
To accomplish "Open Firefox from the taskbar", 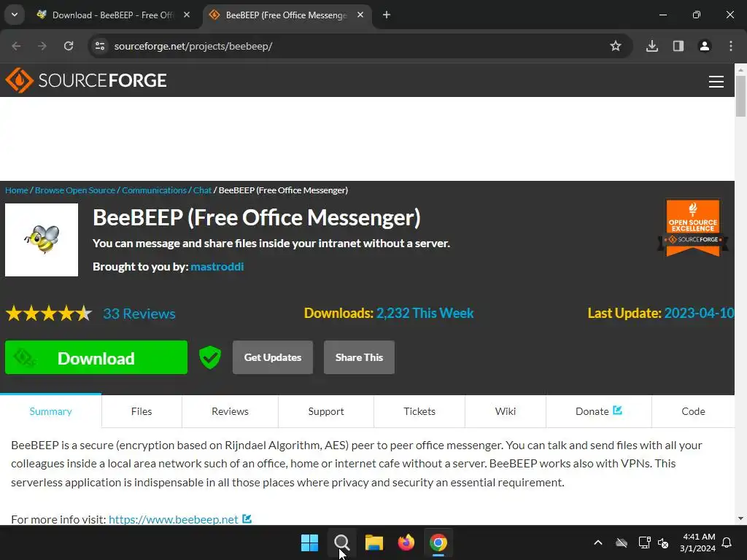I will click(x=406, y=542).
